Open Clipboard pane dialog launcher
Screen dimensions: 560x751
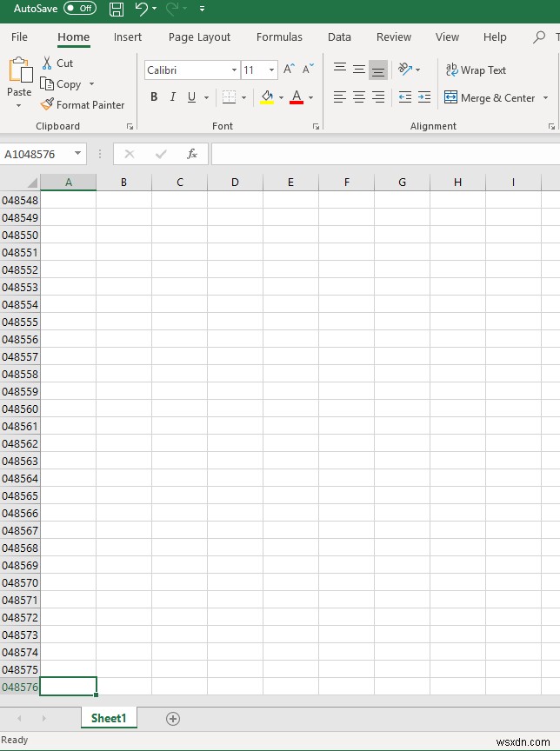(x=130, y=126)
